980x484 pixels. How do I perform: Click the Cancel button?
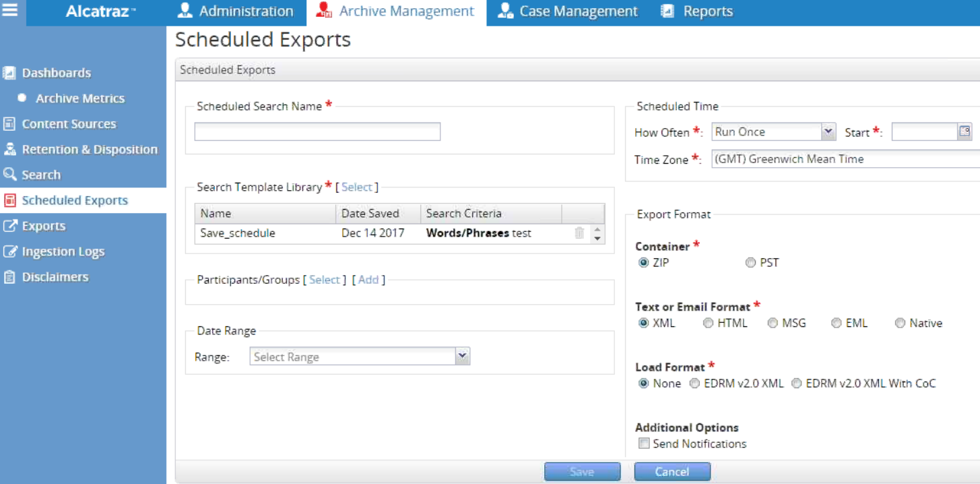672,472
